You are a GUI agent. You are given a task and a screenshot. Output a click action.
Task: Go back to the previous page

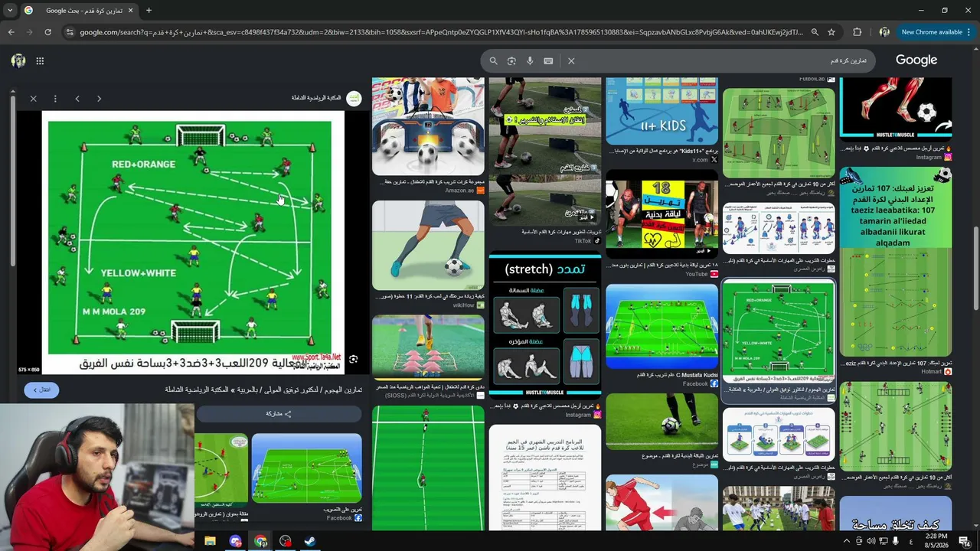[11, 32]
